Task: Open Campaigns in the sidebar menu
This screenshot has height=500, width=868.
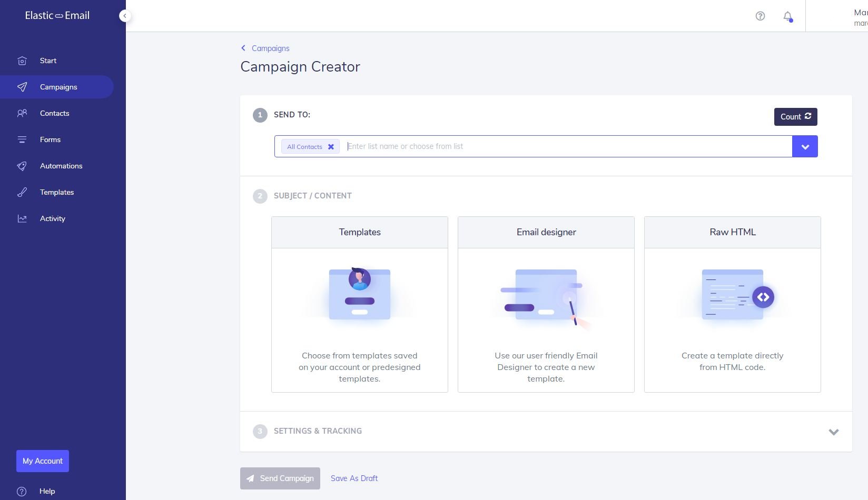Action: click(58, 87)
